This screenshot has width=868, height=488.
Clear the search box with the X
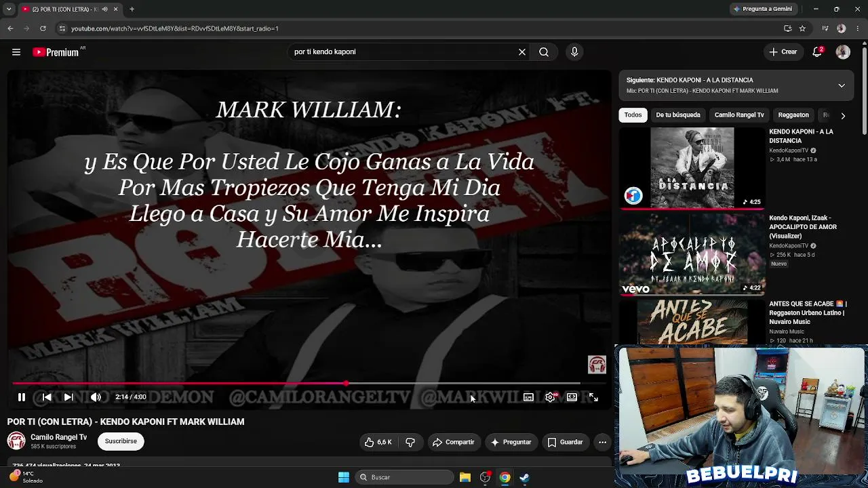click(522, 52)
